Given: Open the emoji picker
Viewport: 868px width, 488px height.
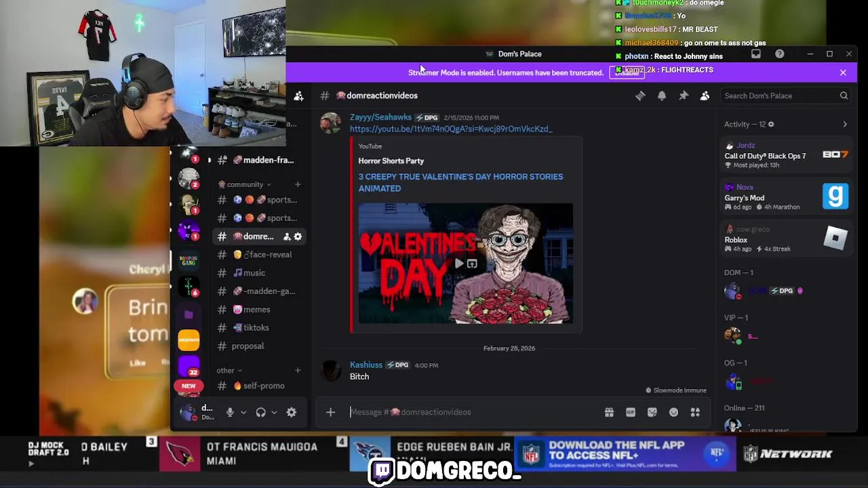Looking at the screenshot, I should (x=673, y=412).
